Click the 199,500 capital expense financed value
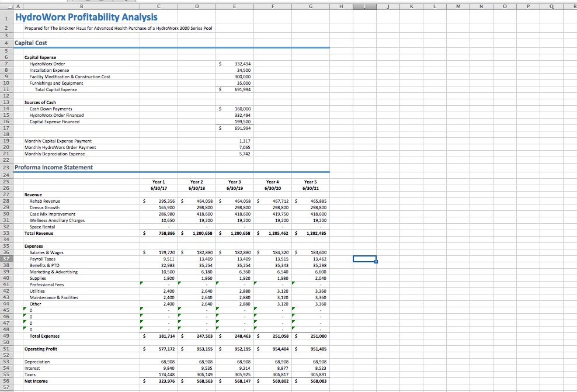This screenshot has width=577, height=392. 242,122
